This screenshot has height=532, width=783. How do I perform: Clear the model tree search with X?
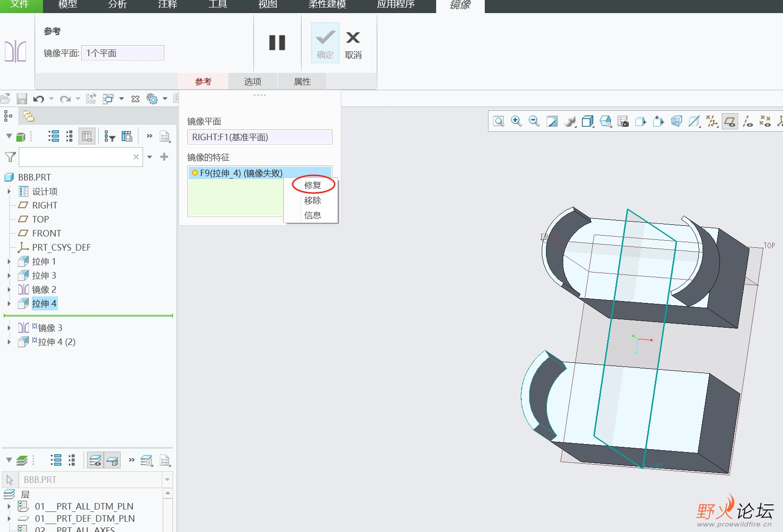click(x=136, y=157)
